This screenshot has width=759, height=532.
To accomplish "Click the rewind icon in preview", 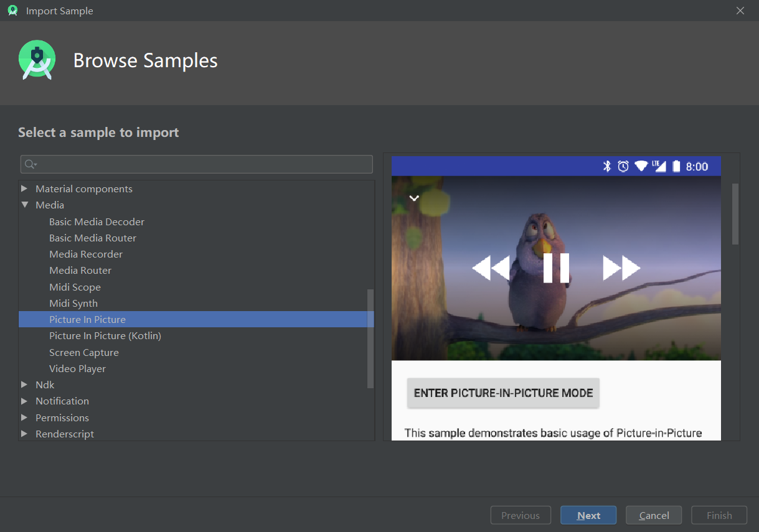I will (491, 268).
